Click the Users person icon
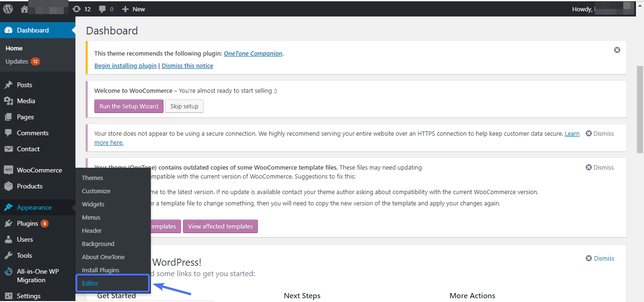This screenshot has height=302, width=644. pyautogui.click(x=8, y=239)
